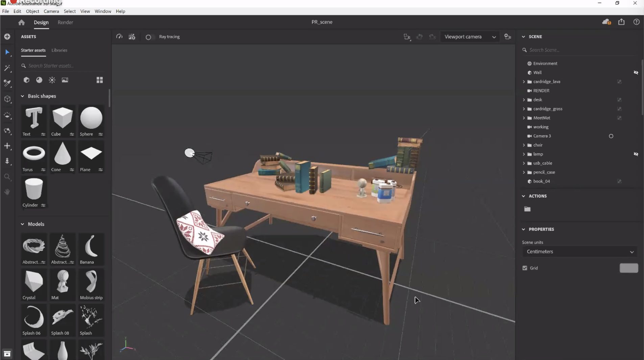Filter starter assets by lights icon
Image resolution: width=644 pixels, height=360 pixels.
52,80
